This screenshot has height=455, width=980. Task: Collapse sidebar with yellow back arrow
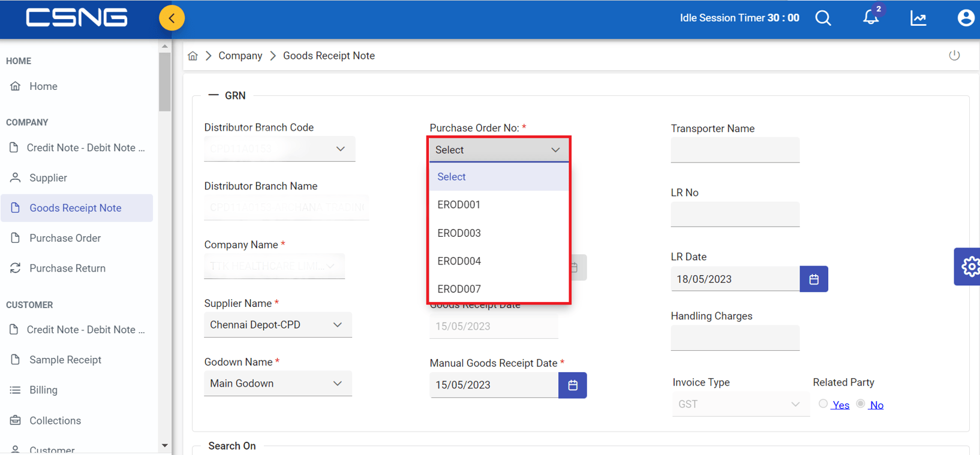coord(172,18)
